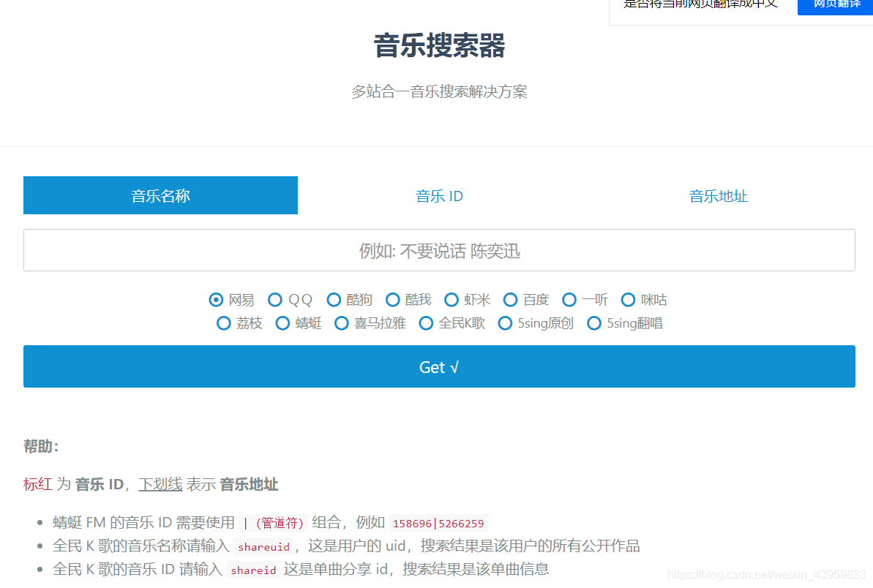Select the 蜻蜓 radio button
The height and width of the screenshot is (588, 873).
click(283, 323)
